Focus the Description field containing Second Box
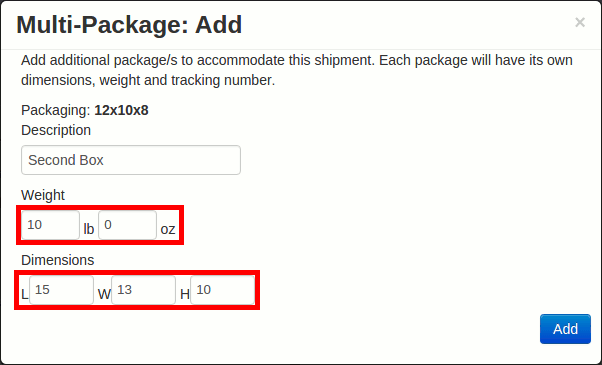The image size is (602, 365). pyautogui.click(x=131, y=160)
